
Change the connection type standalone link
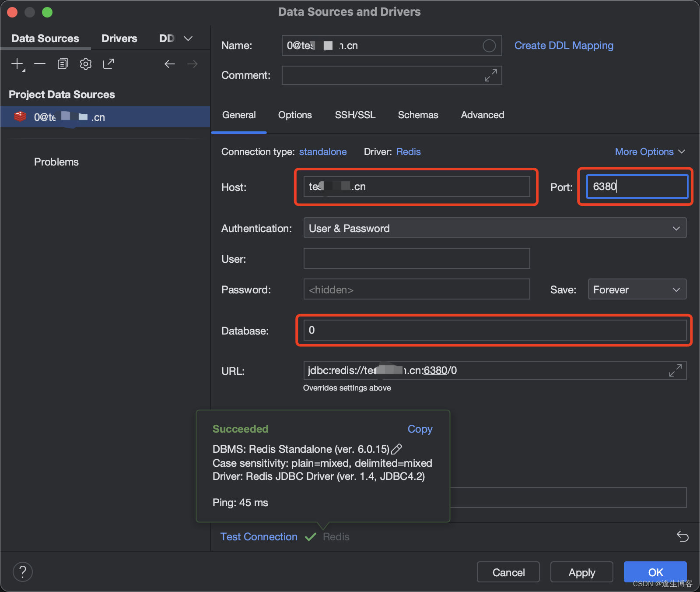(323, 152)
